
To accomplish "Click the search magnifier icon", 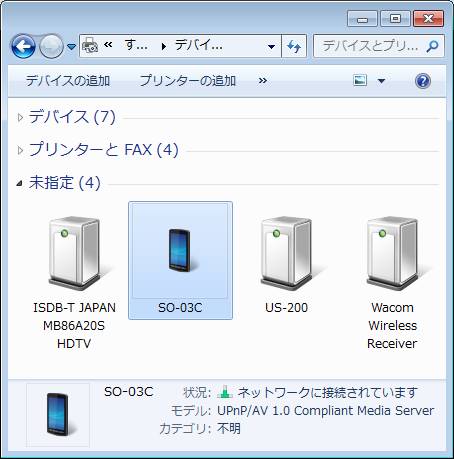I will (x=433, y=46).
